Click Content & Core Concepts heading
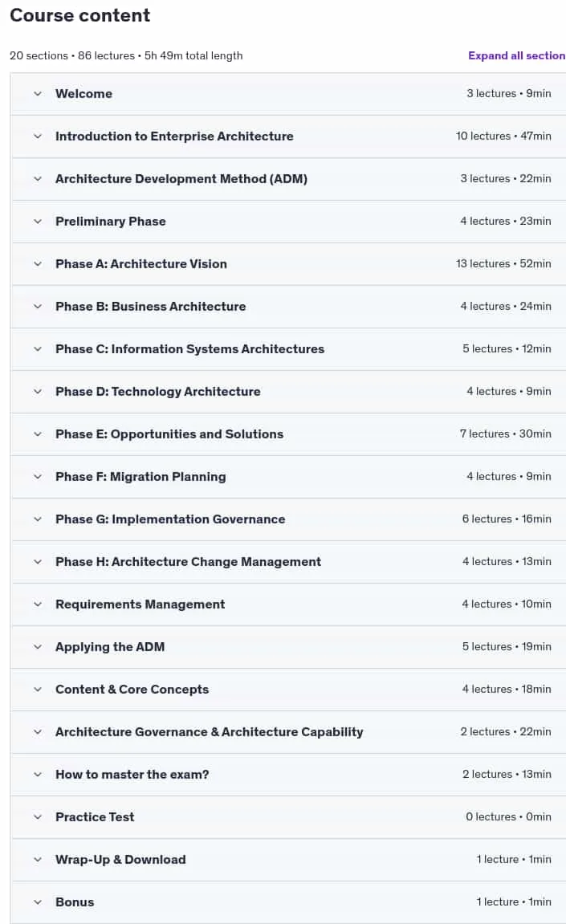Viewport: 566px width, 924px height. pyautogui.click(x=132, y=690)
